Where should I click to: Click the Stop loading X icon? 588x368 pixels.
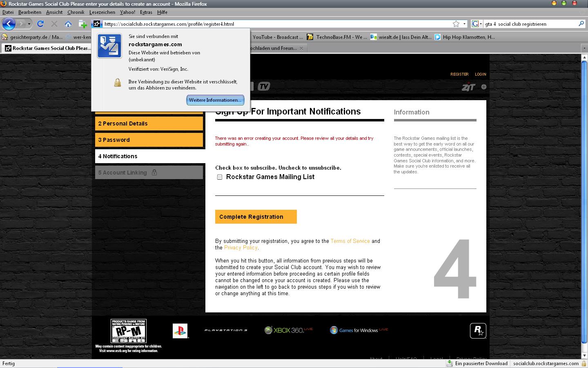pos(54,24)
